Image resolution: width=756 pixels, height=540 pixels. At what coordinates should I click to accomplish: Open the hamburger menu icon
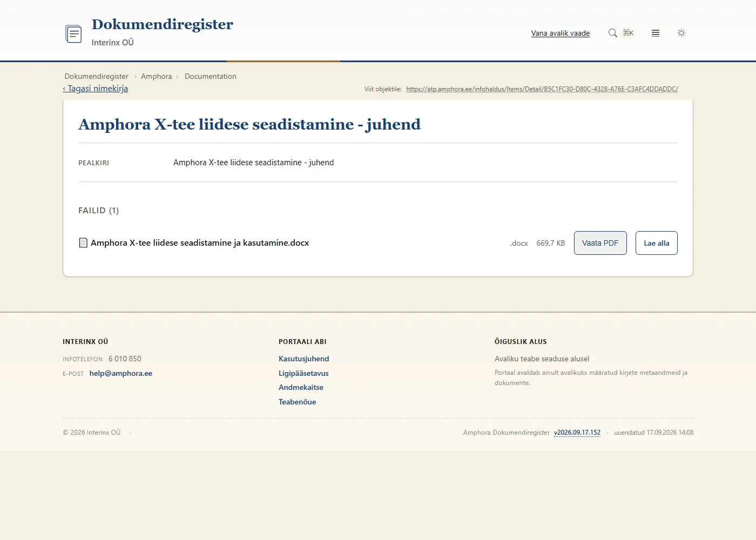[656, 33]
